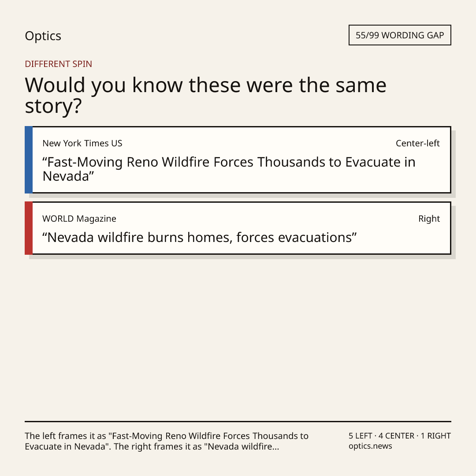Viewport: 476px width, 476px height.
Task: Click the Center-left bias label
Action: 418,143
